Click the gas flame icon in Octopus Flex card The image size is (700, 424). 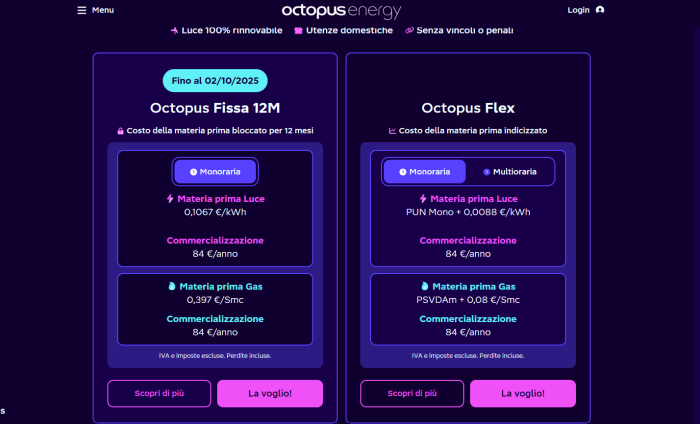pos(424,286)
